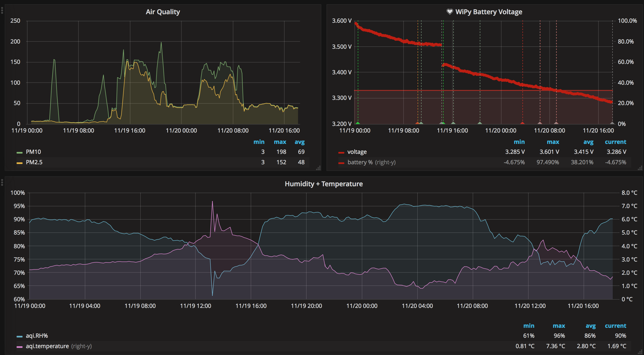The height and width of the screenshot is (355, 644).
Task: Click battery % avg value 38.201%
Action: tap(582, 162)
